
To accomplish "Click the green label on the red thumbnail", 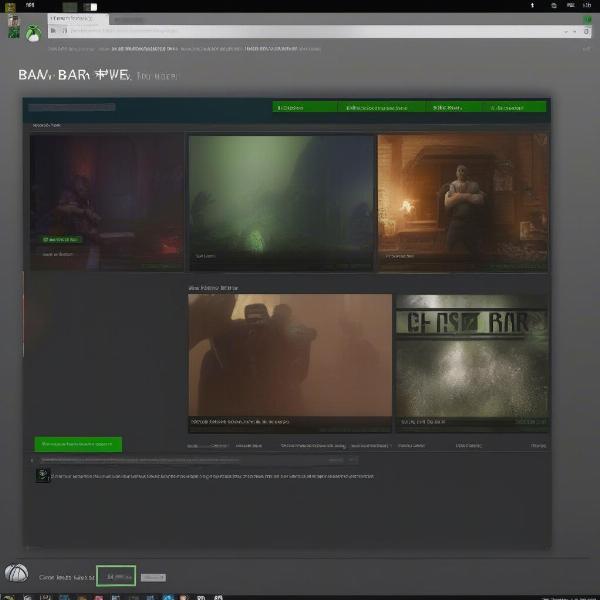I will [61, 240].
